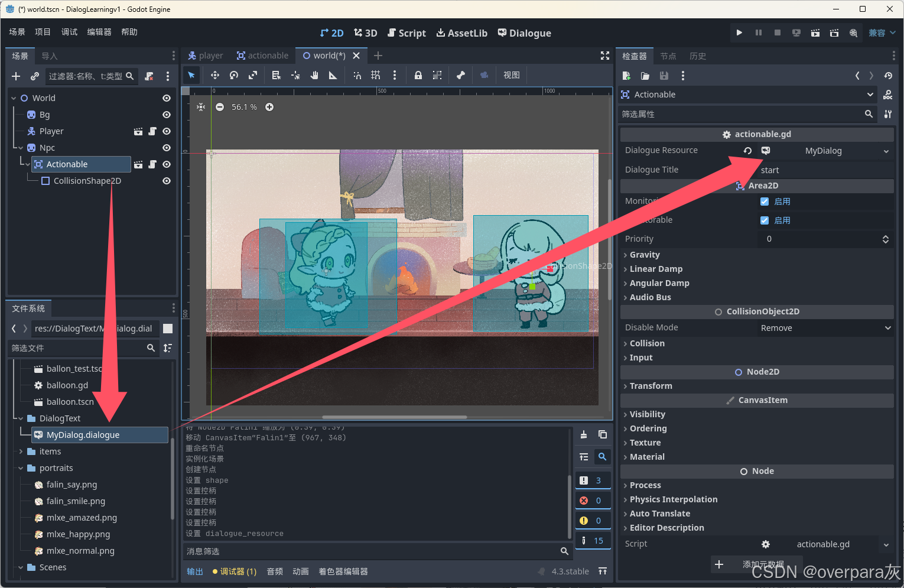Zoom in the 2D viewport
The image size is (904, 588).
[x=269, y=107]
